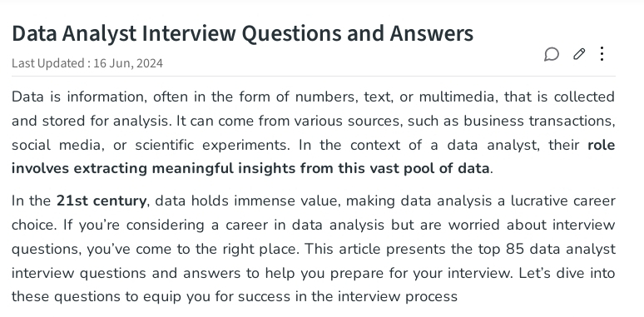Click the phrase "you've come to the right place"
Viewport: 644px width, 317px height.
(x=192, y=250)
